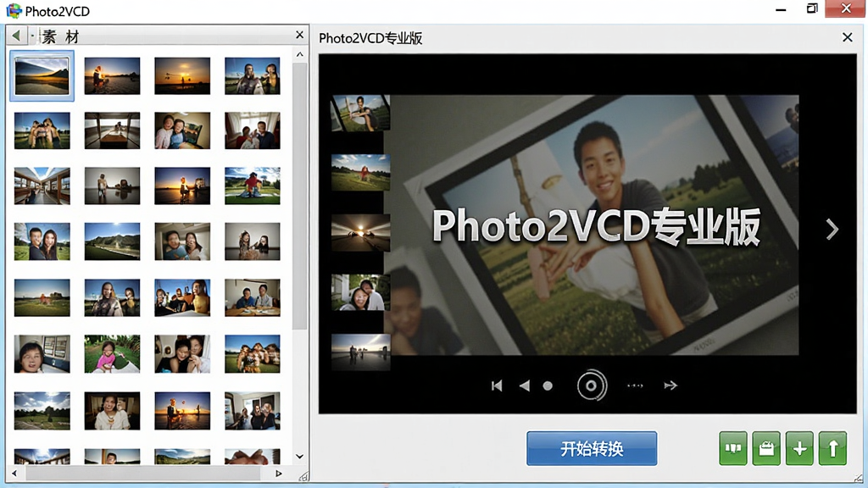This screenshot has width=868, height=488.
Task: Select the child in pink on grass thumbnail
Action: pyautogui.click(x=113, y=353)
